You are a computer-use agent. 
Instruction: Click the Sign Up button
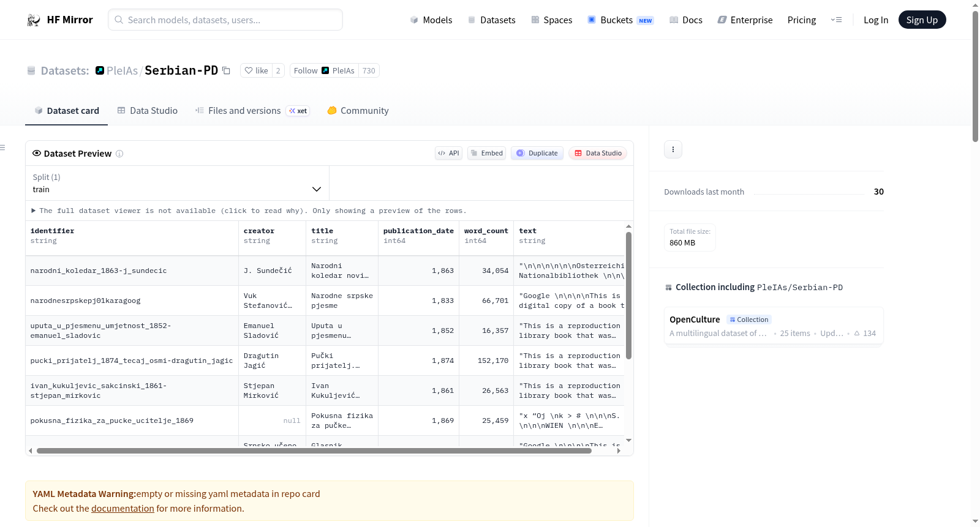(922, 20)
